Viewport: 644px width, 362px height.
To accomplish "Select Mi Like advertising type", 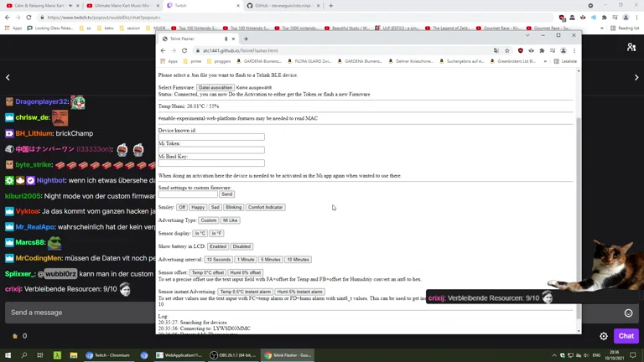I will (230, 220).
